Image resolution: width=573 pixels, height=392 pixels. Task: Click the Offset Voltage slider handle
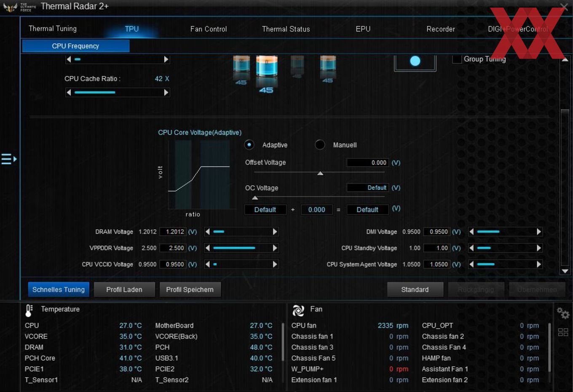[x=320, y=173]
